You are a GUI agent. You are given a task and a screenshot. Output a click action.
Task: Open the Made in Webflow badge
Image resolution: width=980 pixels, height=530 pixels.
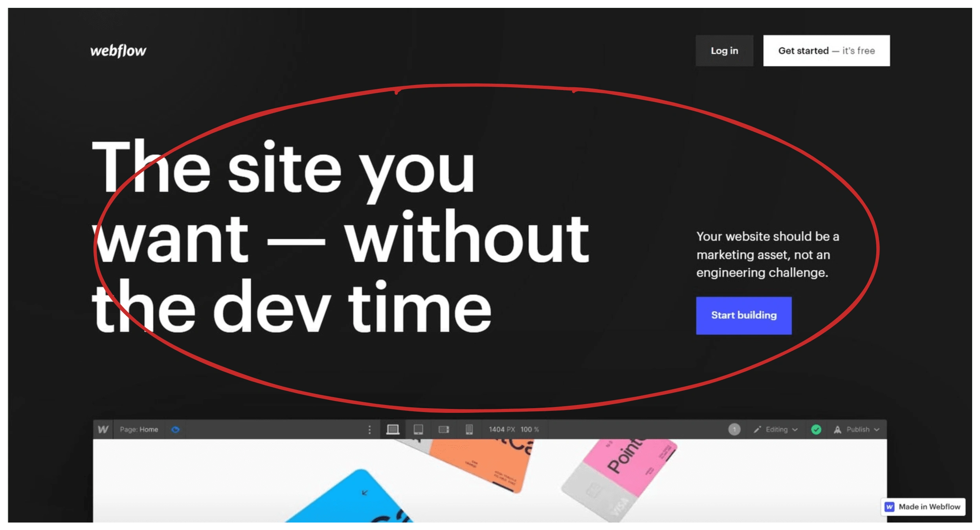(923, 506)
